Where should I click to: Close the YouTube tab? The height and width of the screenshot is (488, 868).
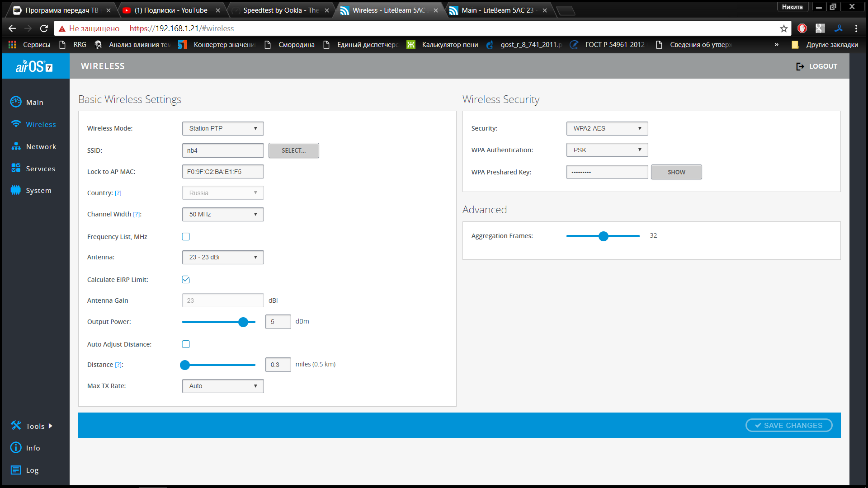(218, 10)
